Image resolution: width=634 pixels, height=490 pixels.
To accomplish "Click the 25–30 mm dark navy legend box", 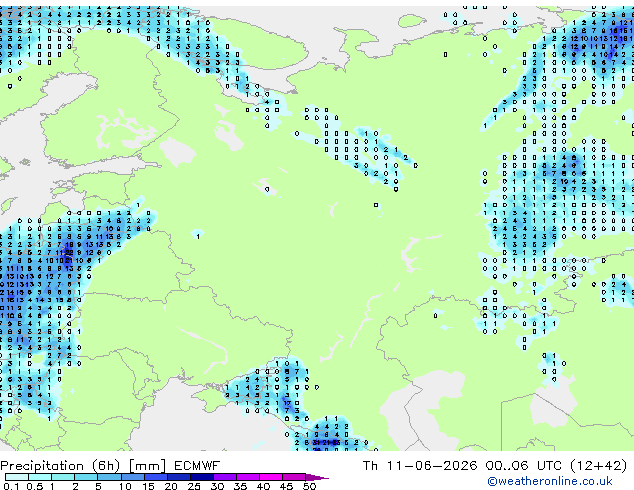I will click(201, 477).
